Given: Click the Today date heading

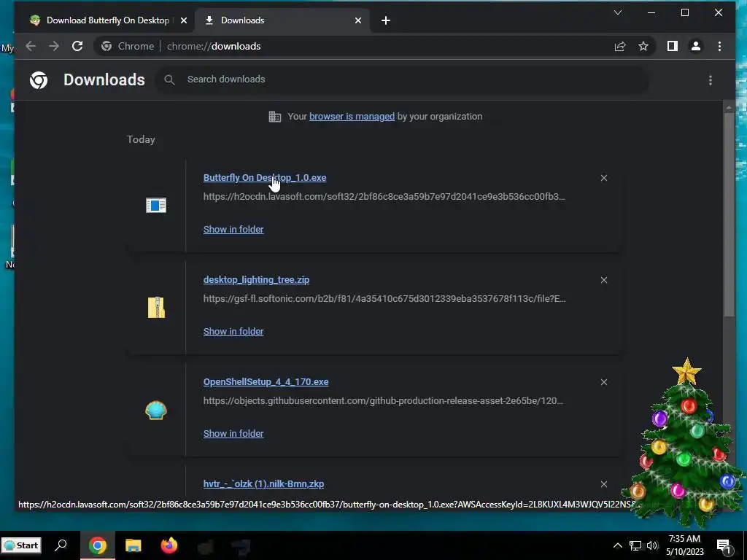Looking at the screenshot, I should (141, 139).
